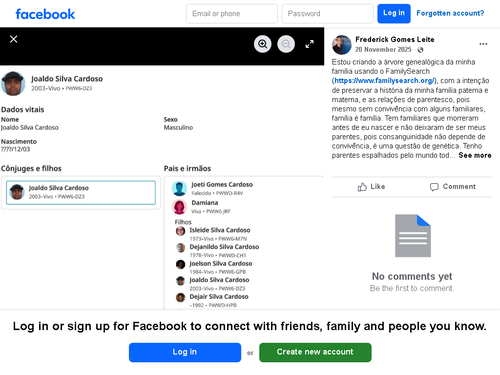Click Joaldo Silva Cardoso heading name
The image size is (500, 375).
coord(67,79)
